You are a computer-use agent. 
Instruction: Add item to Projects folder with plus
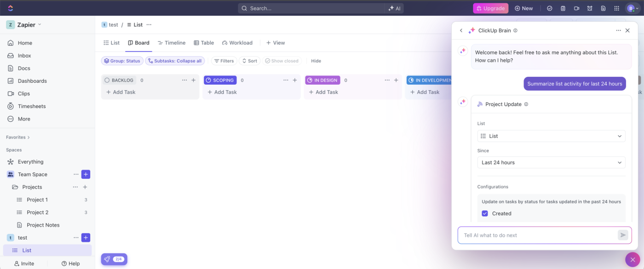pyautogui.click(x=85, y=187)
